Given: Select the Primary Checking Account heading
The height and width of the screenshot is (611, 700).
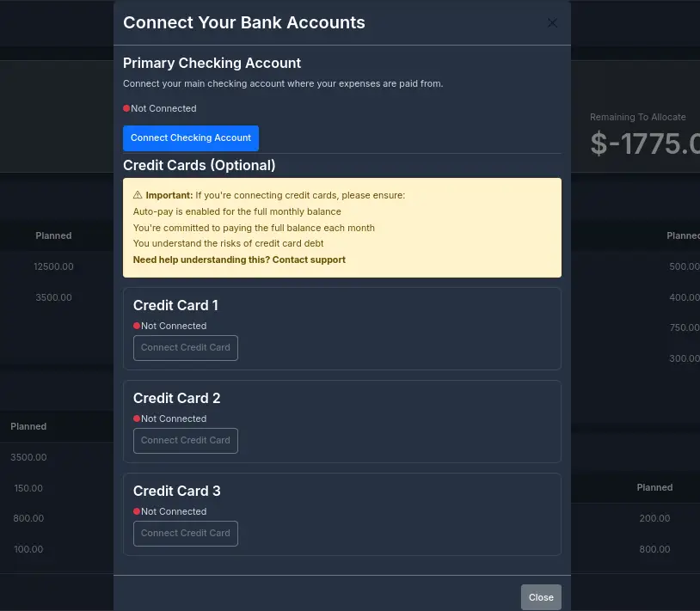Looking at the screenshot, I should point(212,63).
